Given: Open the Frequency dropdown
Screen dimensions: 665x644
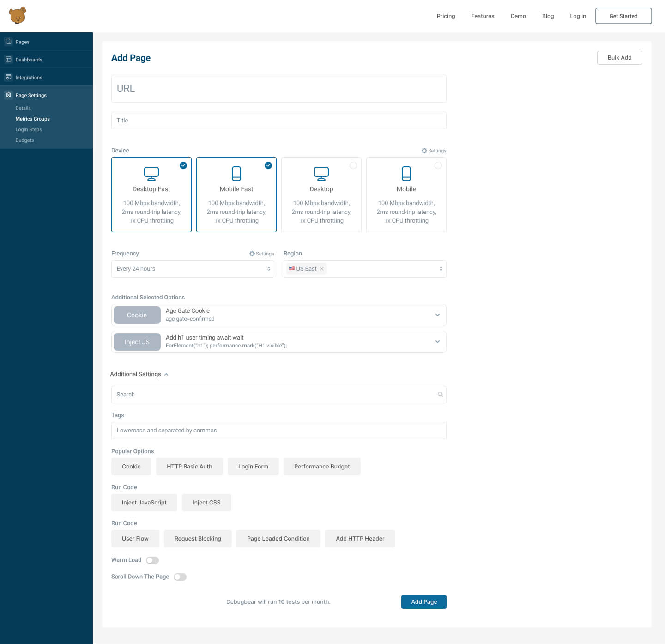Looking at the screenshot, I should [193, 269].
